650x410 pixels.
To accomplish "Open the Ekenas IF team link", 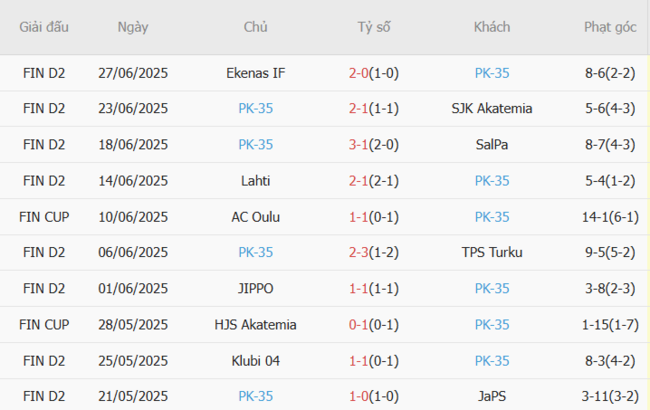I will tap(255, 72).
